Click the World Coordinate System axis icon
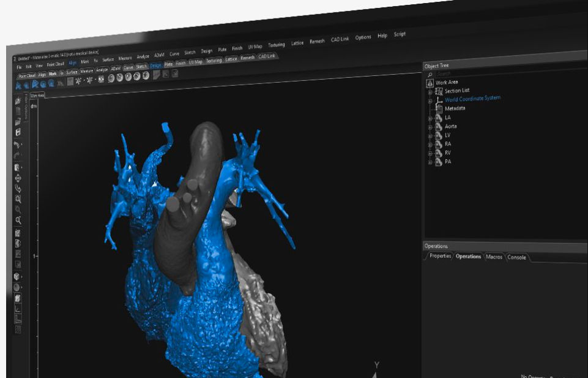This screenshot has width=588, height=378. point(438,100)
